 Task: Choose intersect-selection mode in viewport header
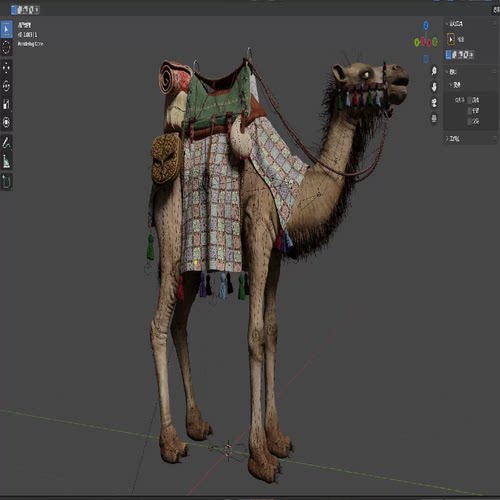tap(37, 10)
